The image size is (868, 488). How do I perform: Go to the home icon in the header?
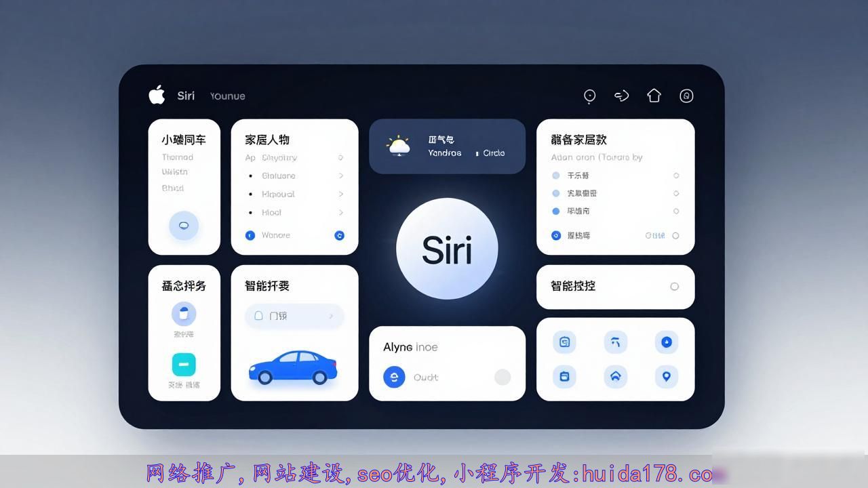(x=654, y=96)
